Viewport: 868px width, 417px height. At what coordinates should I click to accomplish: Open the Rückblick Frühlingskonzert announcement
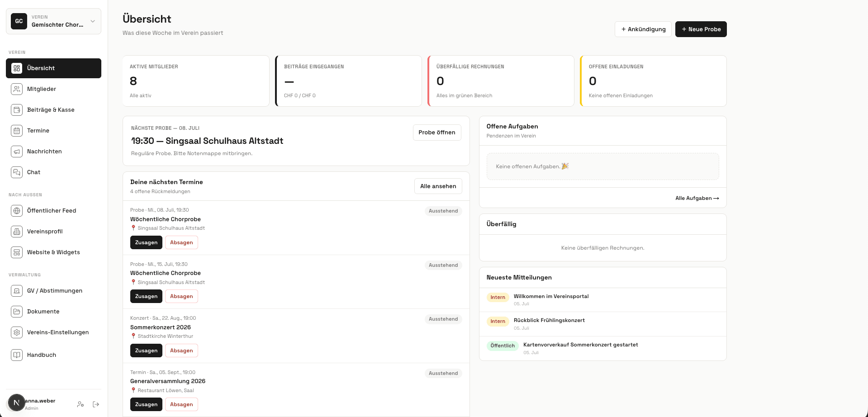click(x=603, y=324)
